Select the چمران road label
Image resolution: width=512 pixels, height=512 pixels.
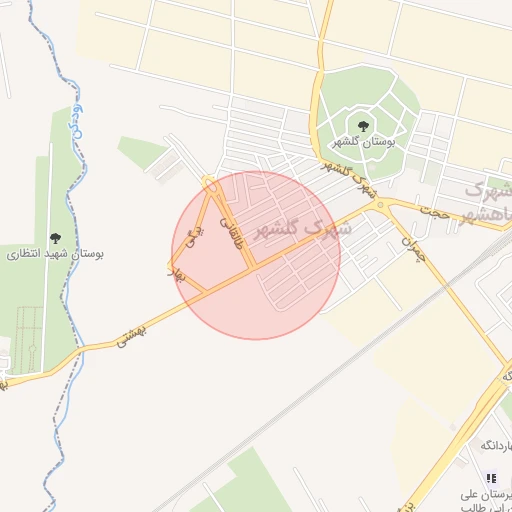414,249
